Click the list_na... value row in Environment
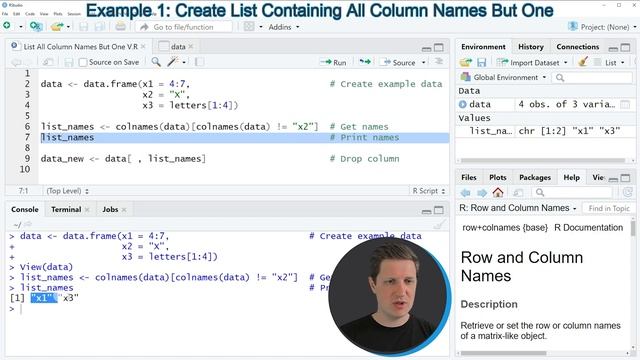The height and width of the screenshot is (360, 640). (x=545, y=131)
